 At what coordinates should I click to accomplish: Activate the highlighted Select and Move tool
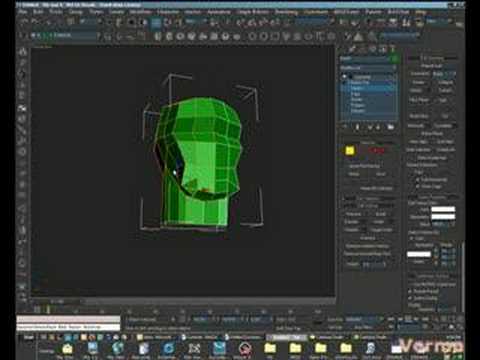pyautogui.click(x=156, y=23)
